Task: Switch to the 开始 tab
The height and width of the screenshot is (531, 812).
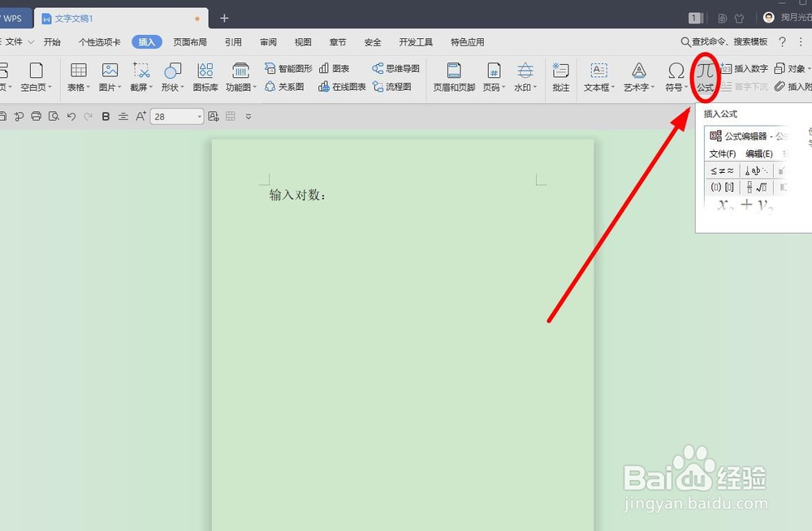Action: (52, 42)
